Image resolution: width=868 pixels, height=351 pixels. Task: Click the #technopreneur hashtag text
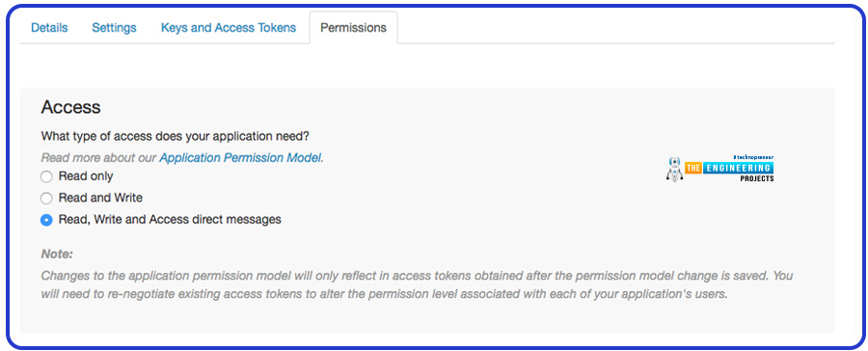coord(752,158)
